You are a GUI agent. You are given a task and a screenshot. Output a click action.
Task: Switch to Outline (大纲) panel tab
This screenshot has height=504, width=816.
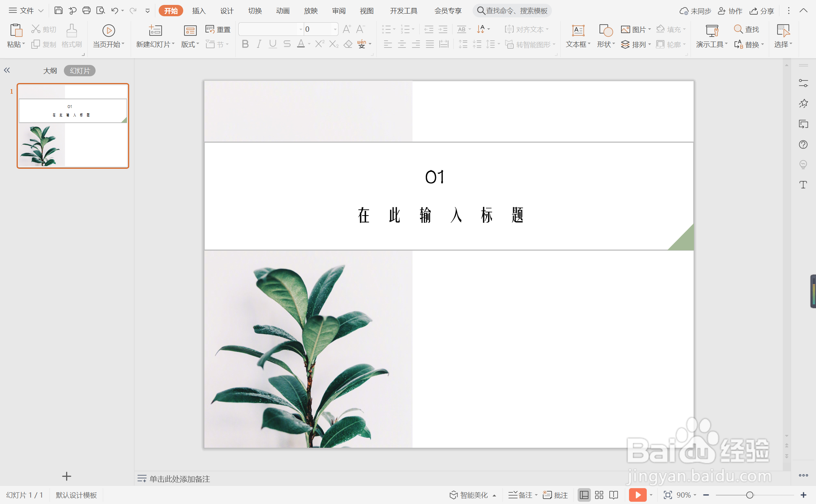tap(50, 71)
